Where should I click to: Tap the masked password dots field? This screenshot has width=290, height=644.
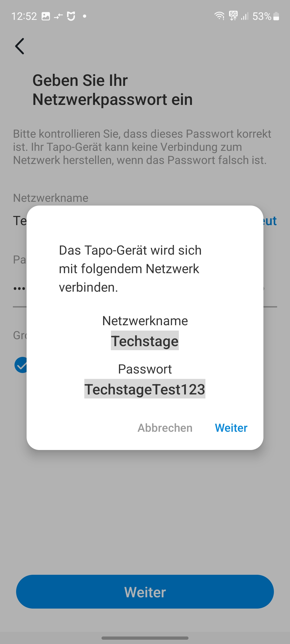[20, 289]
